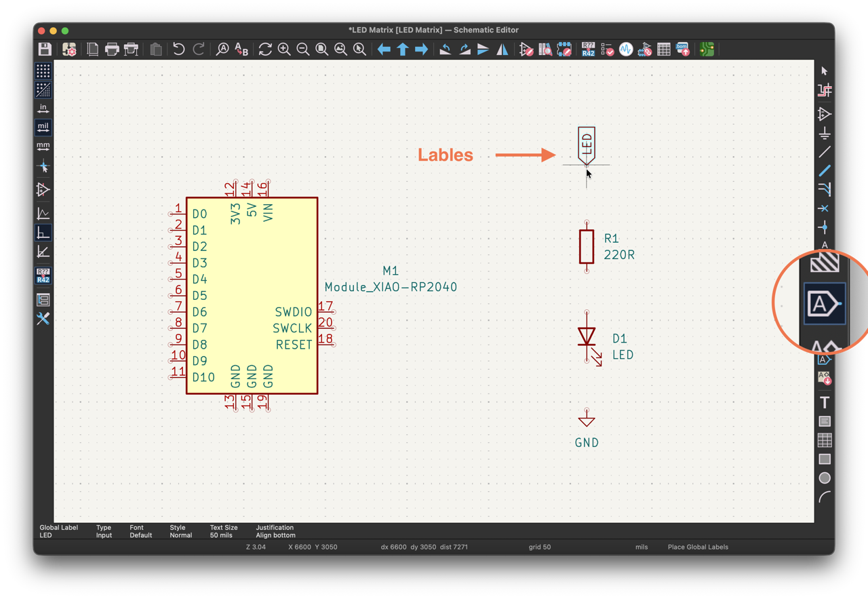Open the Print schematic toolbar button
868x599 pixels.
(112, 50)
